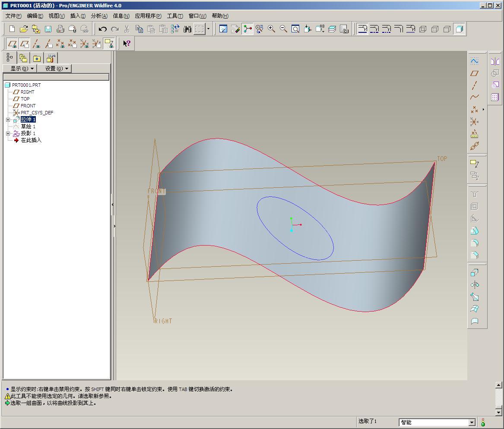
Task: Toggle spin center display
Action: tap(247, 29)
